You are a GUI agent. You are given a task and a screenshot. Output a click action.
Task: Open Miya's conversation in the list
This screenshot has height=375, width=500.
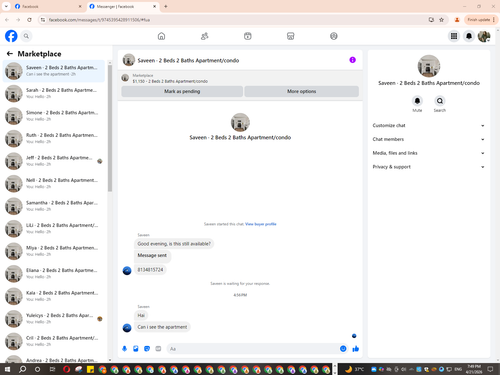tap(54, 251)
